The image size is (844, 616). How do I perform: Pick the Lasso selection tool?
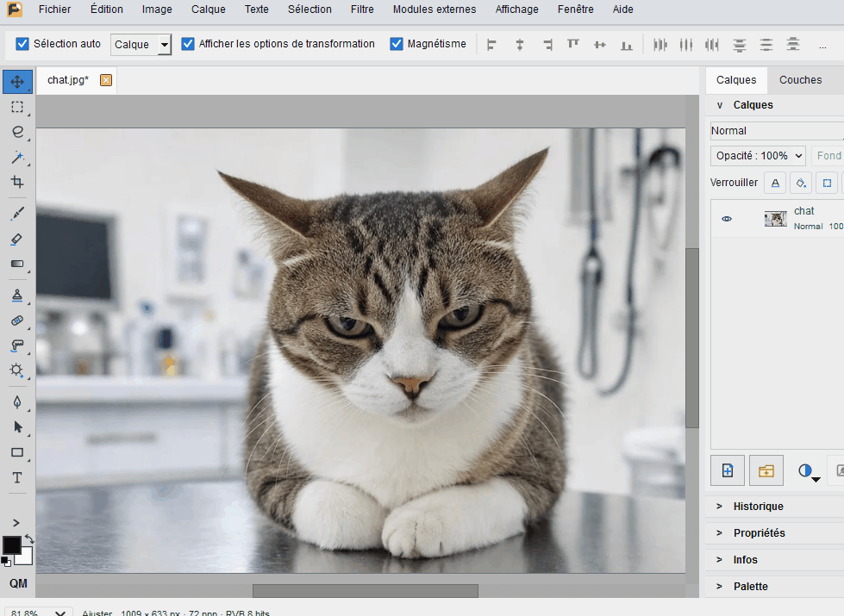[17, 132]
